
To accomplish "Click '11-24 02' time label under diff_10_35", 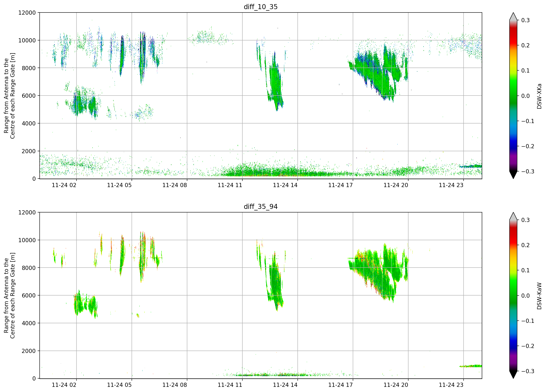I will point(64,185).
